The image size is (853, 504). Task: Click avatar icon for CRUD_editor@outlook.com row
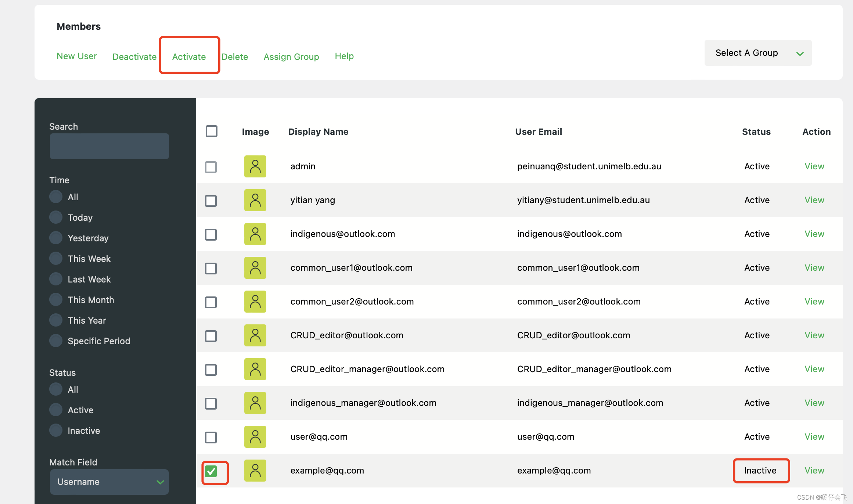point(255,335)
